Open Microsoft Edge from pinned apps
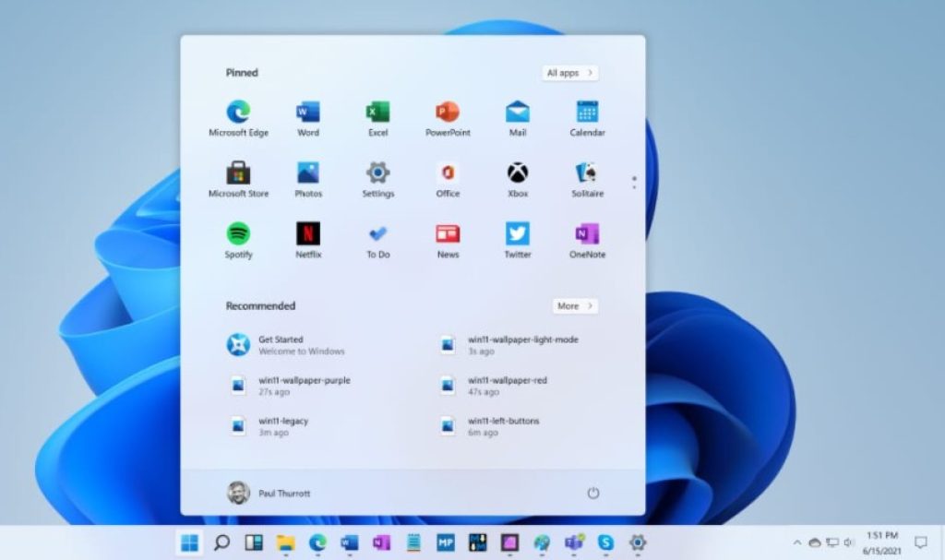Screen dimensions: 945x560 (x=238, y=119)
